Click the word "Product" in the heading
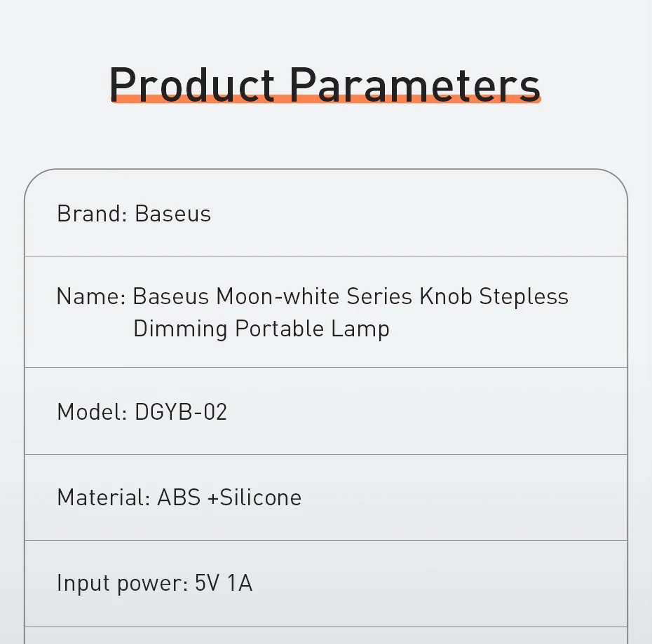 click(x=191, y=84)
